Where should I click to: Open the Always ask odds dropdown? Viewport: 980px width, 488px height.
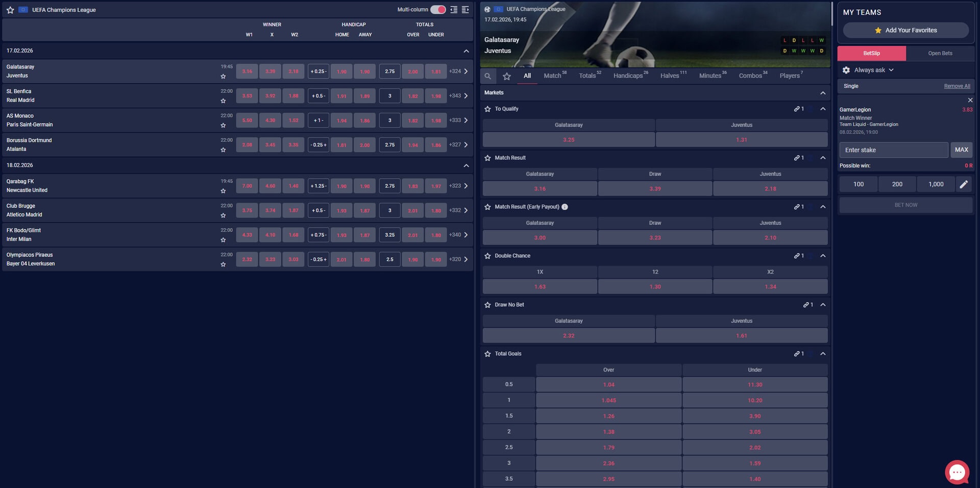pyautogui.click(x=873, y=70)
